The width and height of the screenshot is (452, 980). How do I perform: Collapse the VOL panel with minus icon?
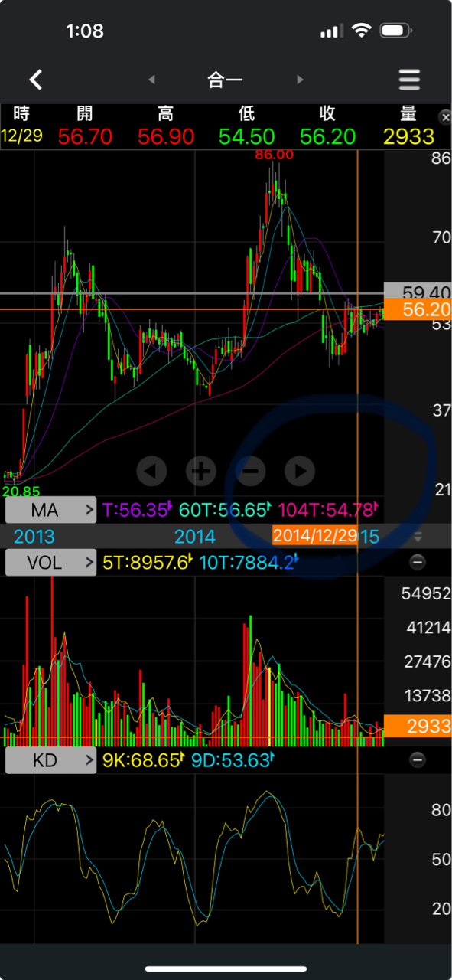[x=418, y=562]
